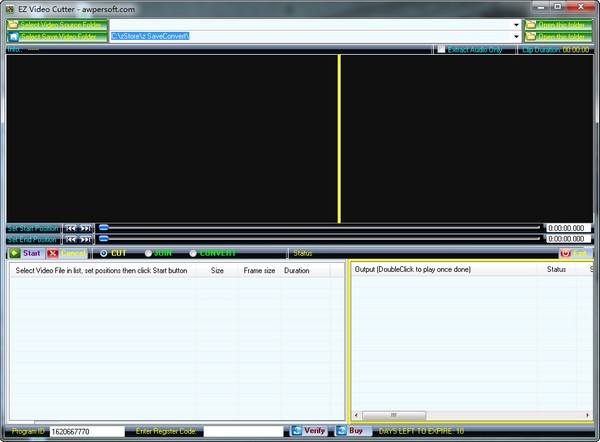Click output list scrollbar left arrow
This screenshot has height=442, width=600.
(x=356, y=415)
